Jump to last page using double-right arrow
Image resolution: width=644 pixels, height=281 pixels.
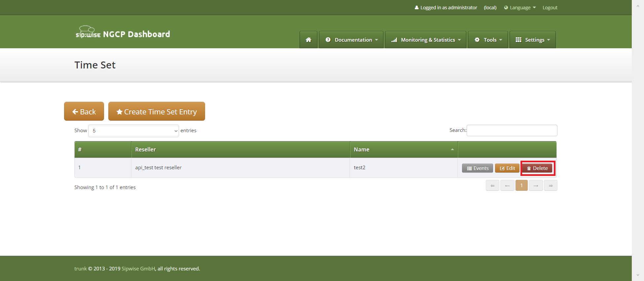pos(550,185)
